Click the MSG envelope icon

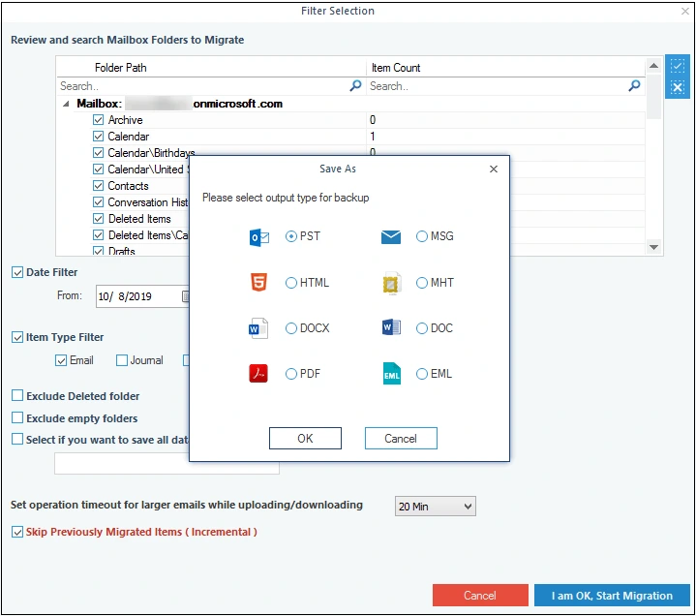point(391,236)
